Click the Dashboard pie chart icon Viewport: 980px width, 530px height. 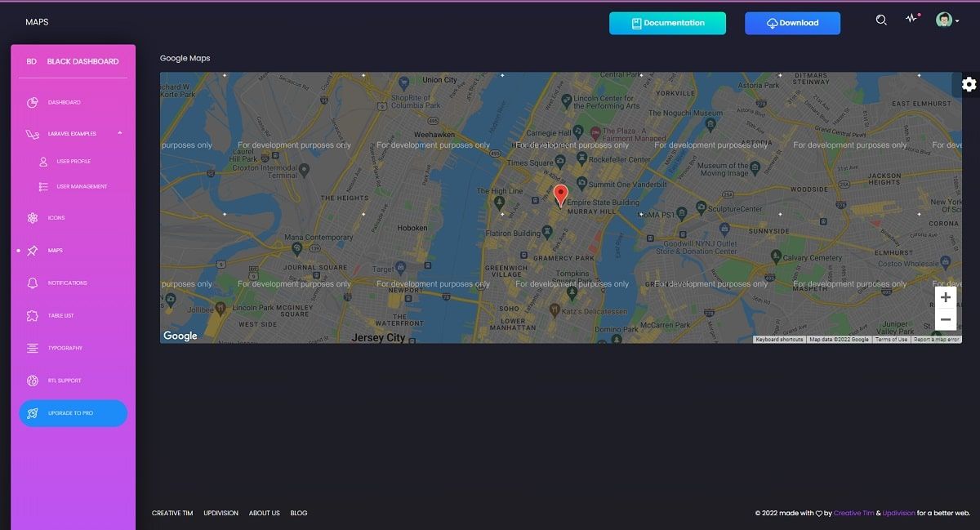click(33, 103)
